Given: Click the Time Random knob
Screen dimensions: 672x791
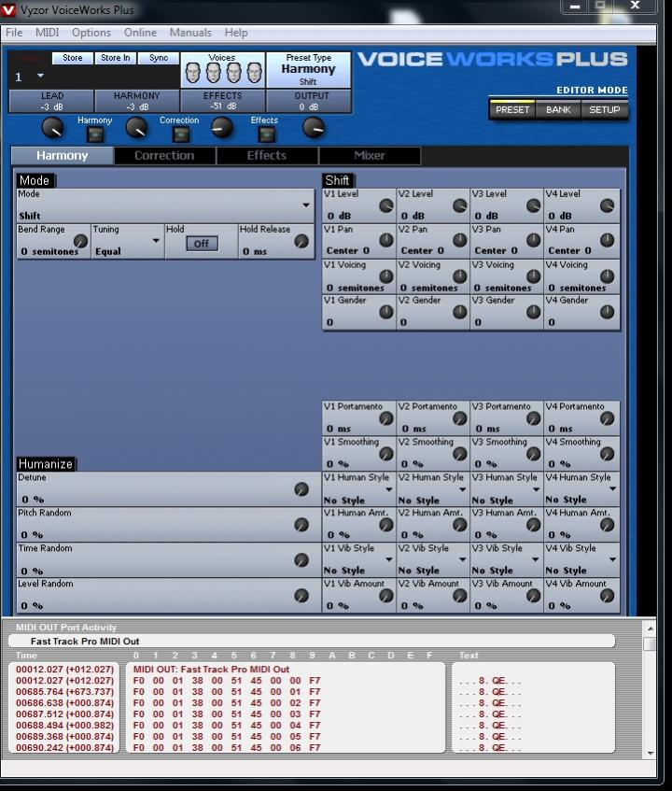Looking at the screenshot, I should click(x=301, y=560).
